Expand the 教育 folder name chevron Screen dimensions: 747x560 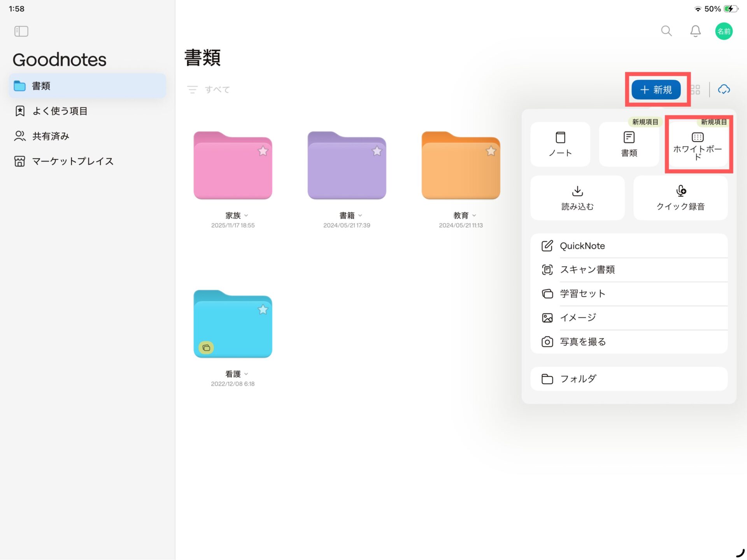474,215
